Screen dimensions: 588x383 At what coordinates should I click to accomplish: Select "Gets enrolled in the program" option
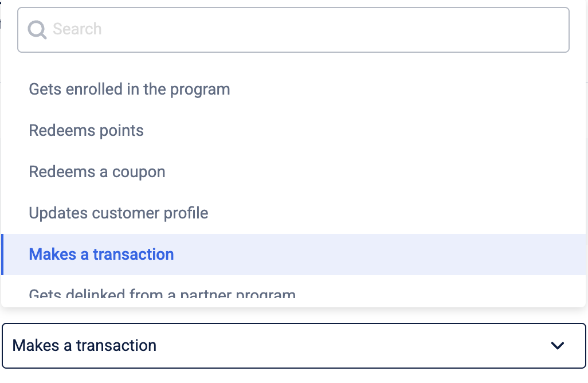point(130,89)
